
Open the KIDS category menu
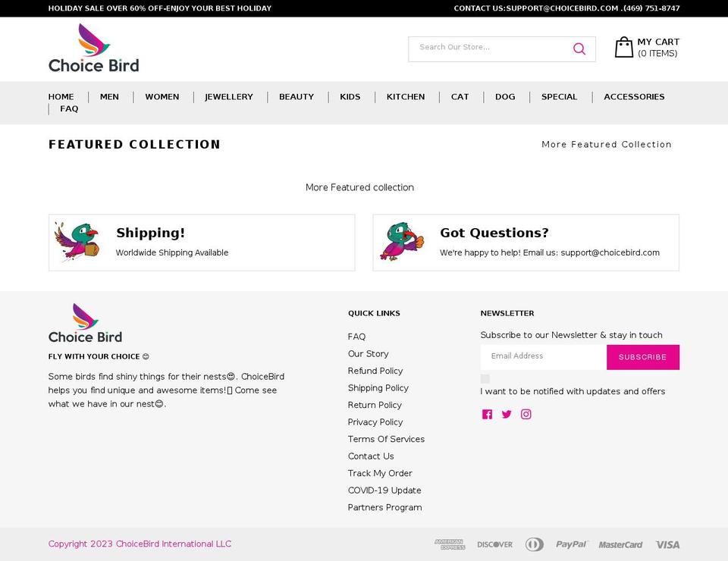[x=350, y=96]
